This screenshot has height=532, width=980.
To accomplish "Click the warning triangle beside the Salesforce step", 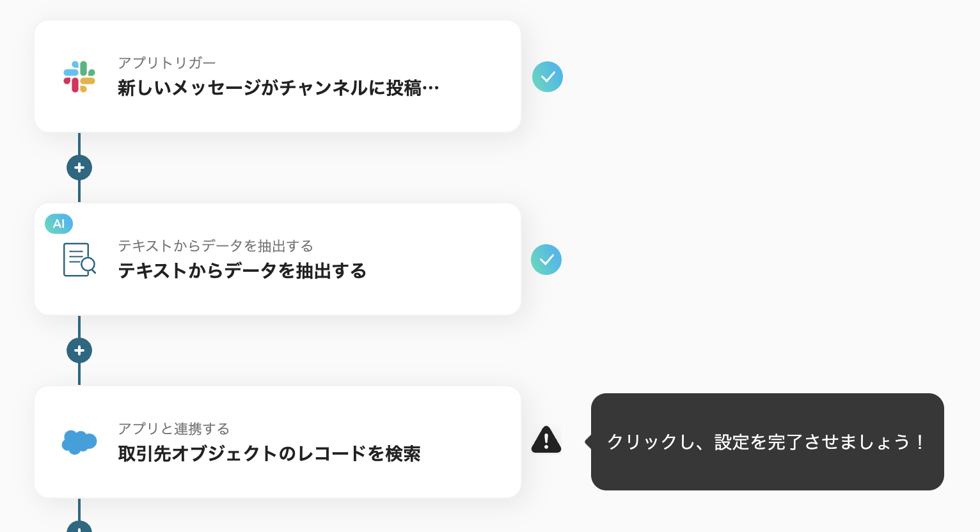I will coord(546,441).
